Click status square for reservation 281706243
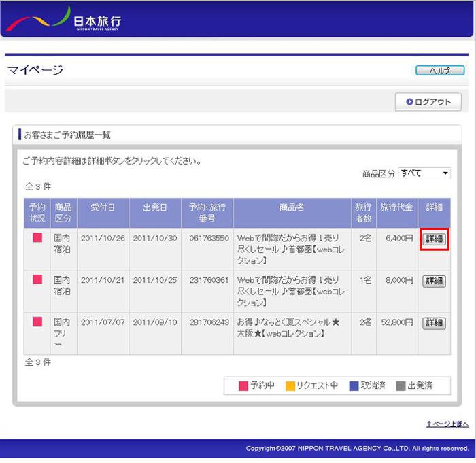 click(x=37, y=322)
